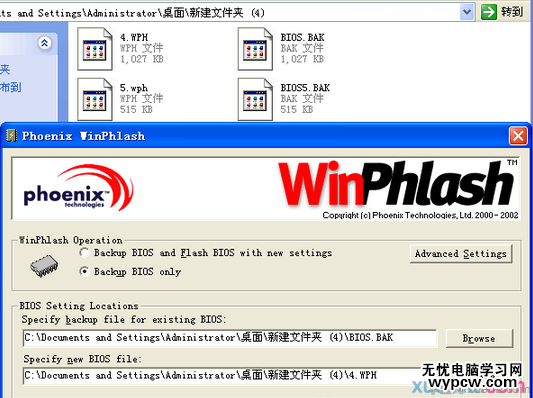Open the Explorer address bar dropdown
533x398 pixels.
point(467,12)
